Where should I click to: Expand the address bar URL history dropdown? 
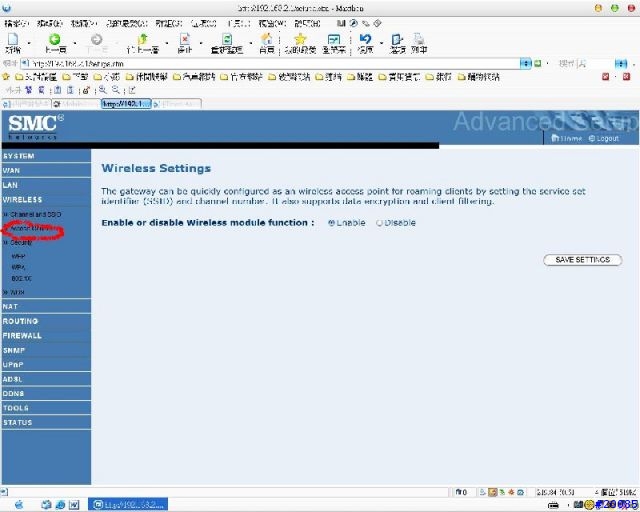click(x=526, y=64)
